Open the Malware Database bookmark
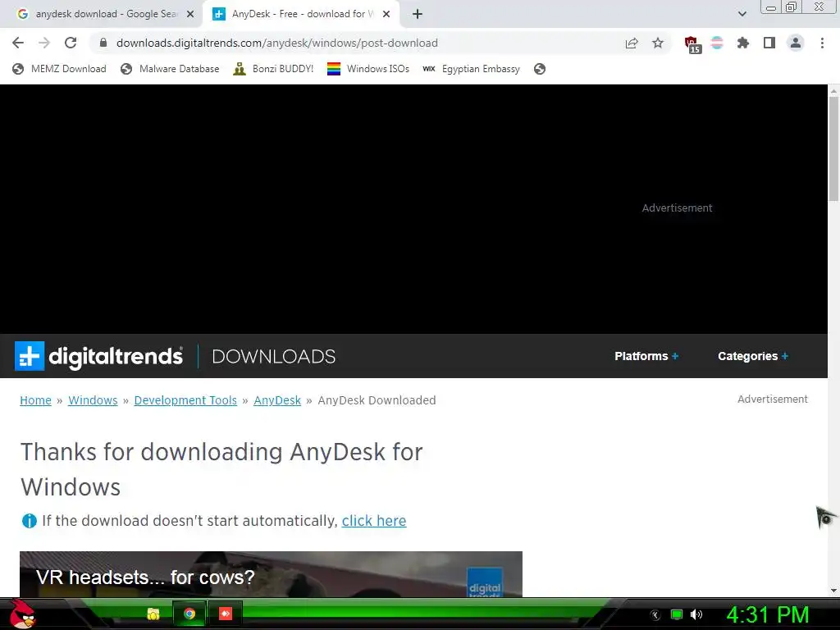The height and width of the screenshot is (630, 840). [171, 69]
